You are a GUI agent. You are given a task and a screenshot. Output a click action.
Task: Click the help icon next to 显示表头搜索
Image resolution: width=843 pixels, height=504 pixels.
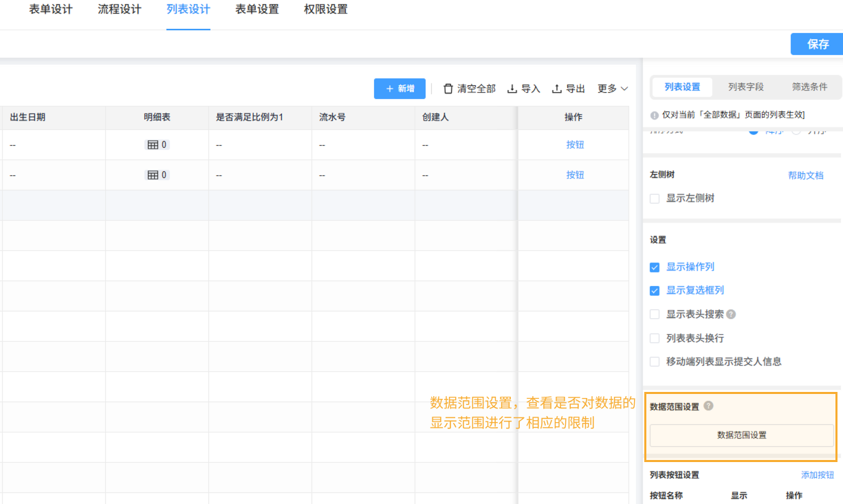731,314
